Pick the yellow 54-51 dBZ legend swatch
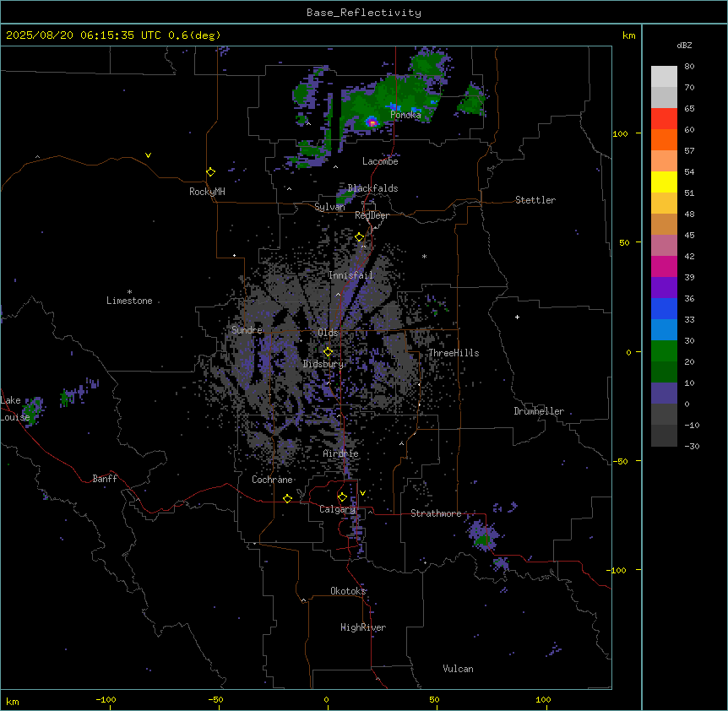 (x=664, y=182)
